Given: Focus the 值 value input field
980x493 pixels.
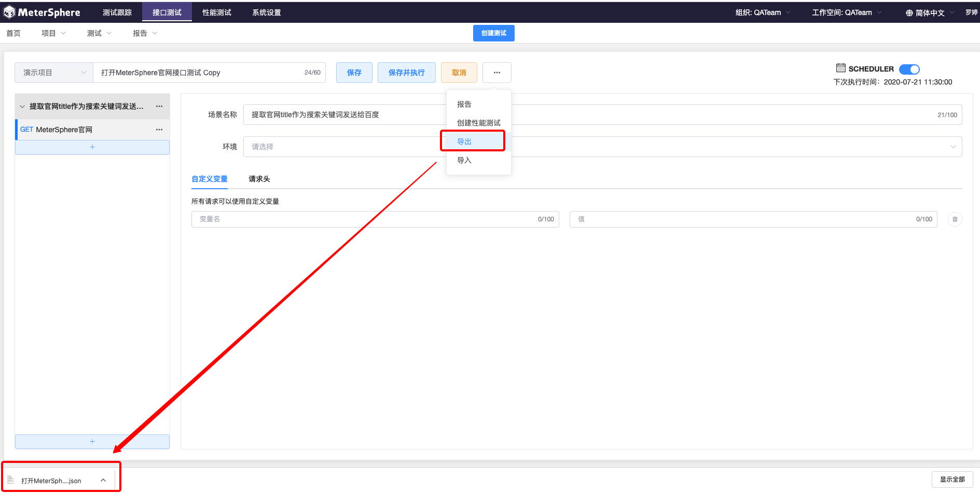Looking at the screenshot, I should (x=753, y=219).
